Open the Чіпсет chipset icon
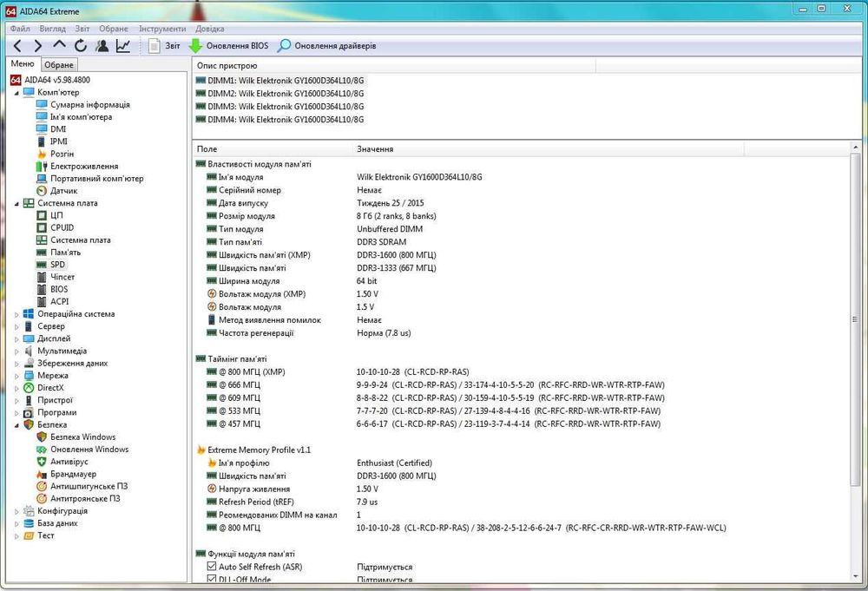868x591 pixels. [42, 277]
